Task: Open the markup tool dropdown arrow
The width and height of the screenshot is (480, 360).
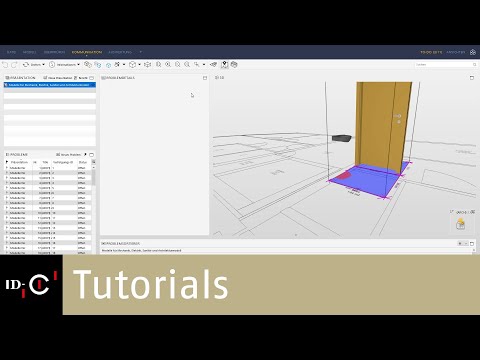Action: point(124,64)
